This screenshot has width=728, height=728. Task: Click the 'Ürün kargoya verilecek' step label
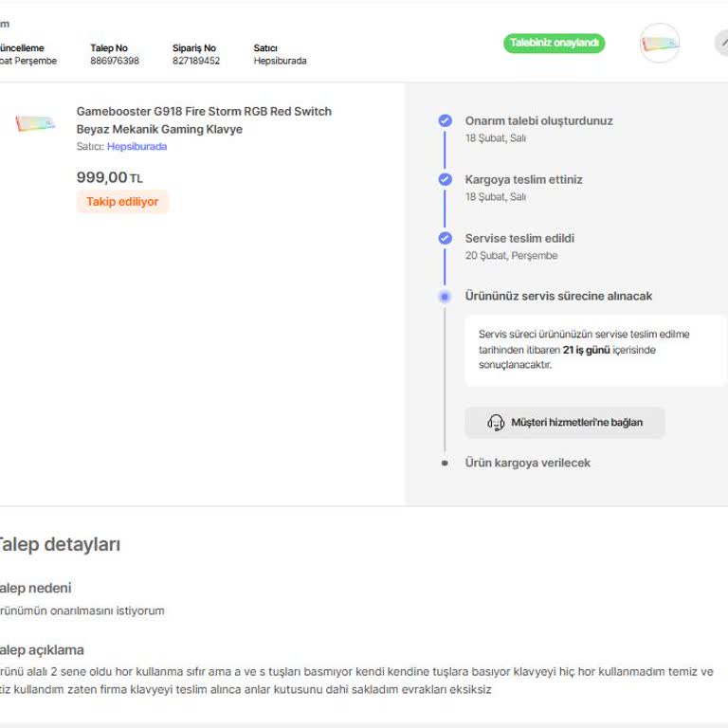[527, 463]
